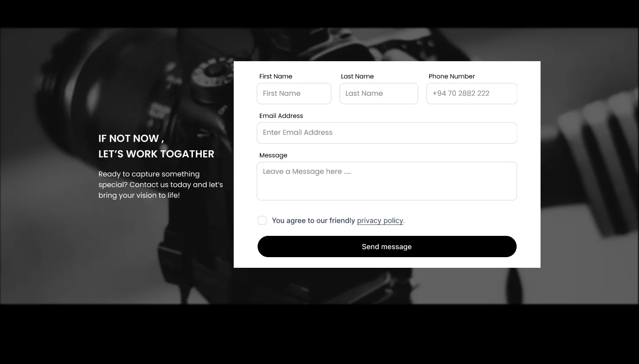Focus the Leave a Message text area
Viewport: 639px width, 364px height.
[x=387, y=181]
